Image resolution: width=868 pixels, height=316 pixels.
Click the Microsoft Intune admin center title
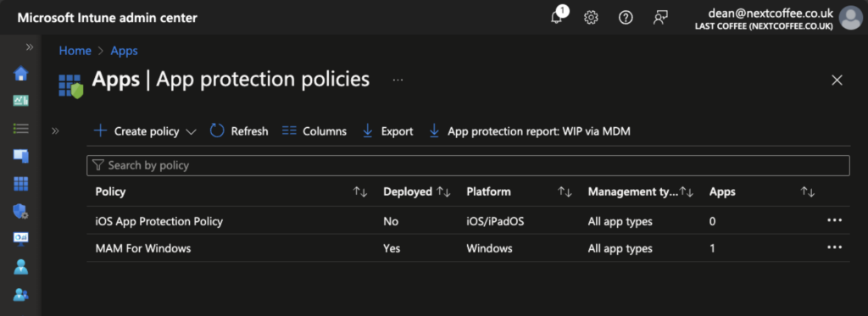[108, 18]
